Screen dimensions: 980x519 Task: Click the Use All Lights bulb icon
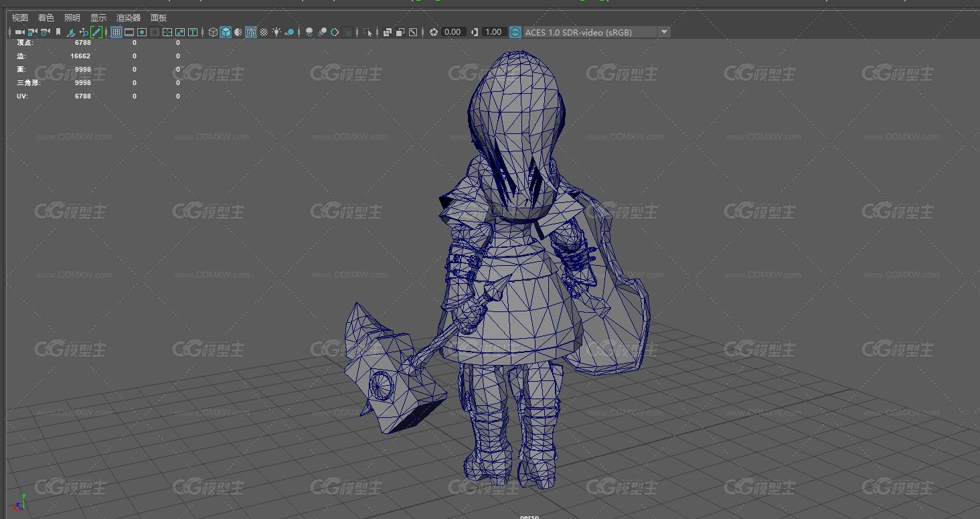pos(276,32)
